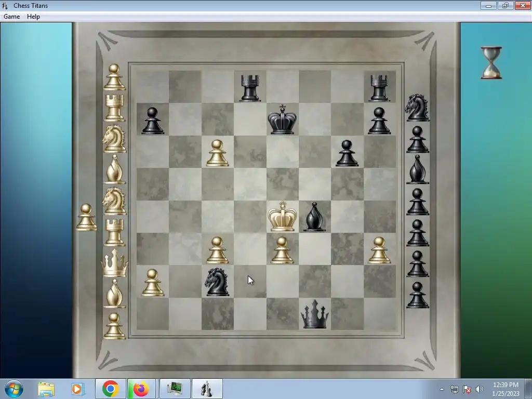
Task: Select the advanced white pawn on the sixth rank
Action: point(217,153)
